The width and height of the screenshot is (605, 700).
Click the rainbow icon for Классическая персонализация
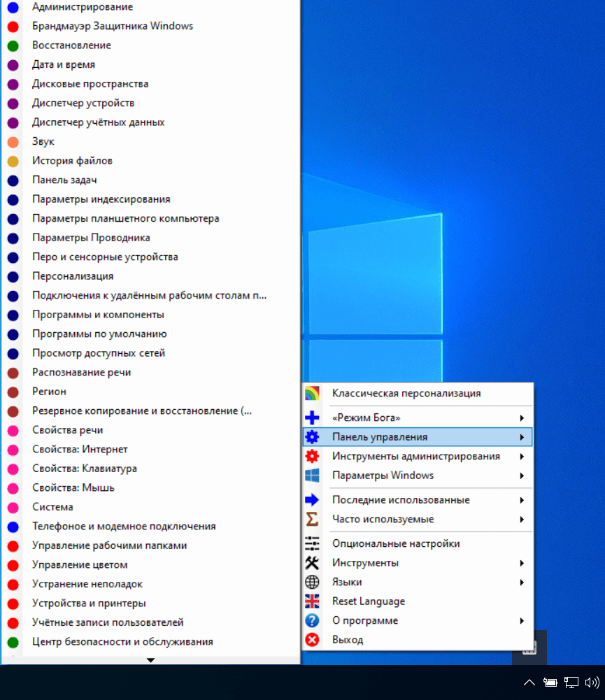(312, 393)
